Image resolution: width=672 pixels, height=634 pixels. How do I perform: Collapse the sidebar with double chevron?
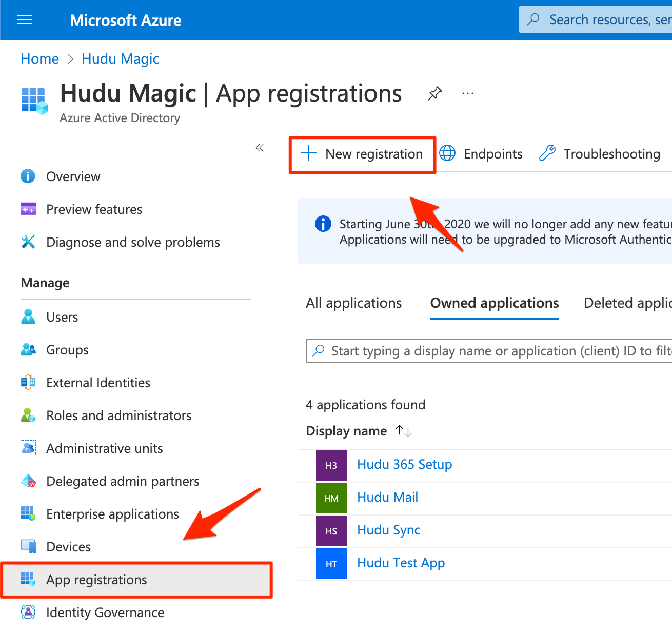[260, 148]
